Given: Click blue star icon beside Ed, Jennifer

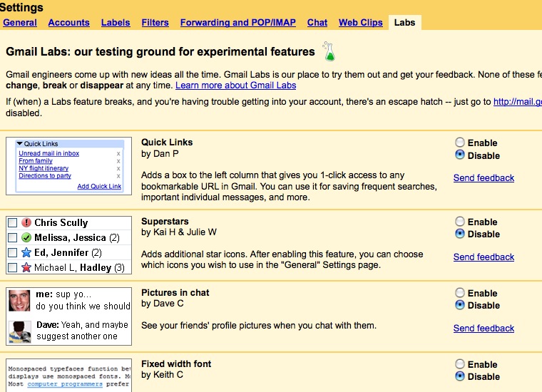Looking at the screenshot, I should point(26,252).
